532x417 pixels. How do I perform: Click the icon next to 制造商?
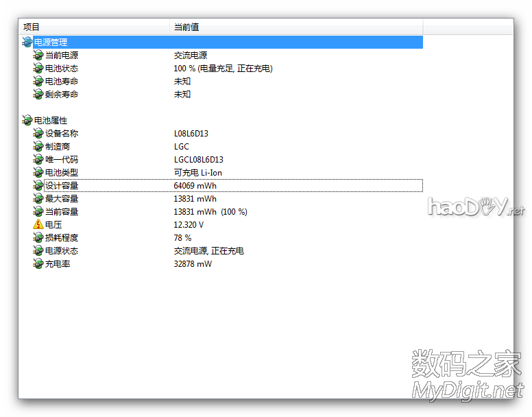(x=38, y=147)
